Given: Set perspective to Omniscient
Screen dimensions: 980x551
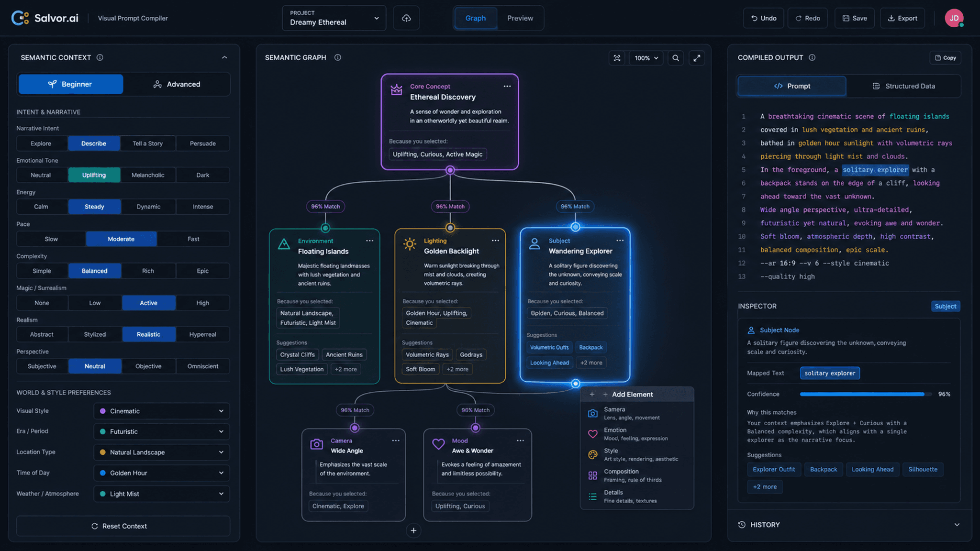Looking at the screenshot, I should pyautogui.click(x=203, y=366).
